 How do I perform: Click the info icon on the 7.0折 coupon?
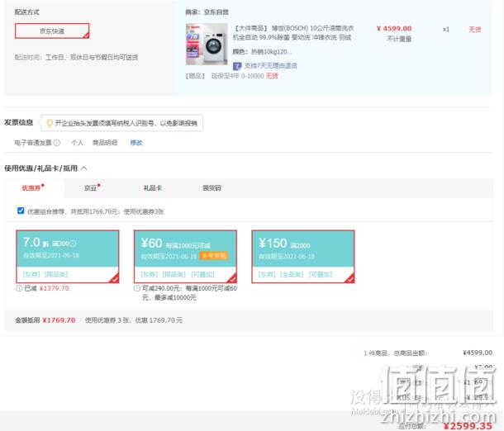point(73,244)
